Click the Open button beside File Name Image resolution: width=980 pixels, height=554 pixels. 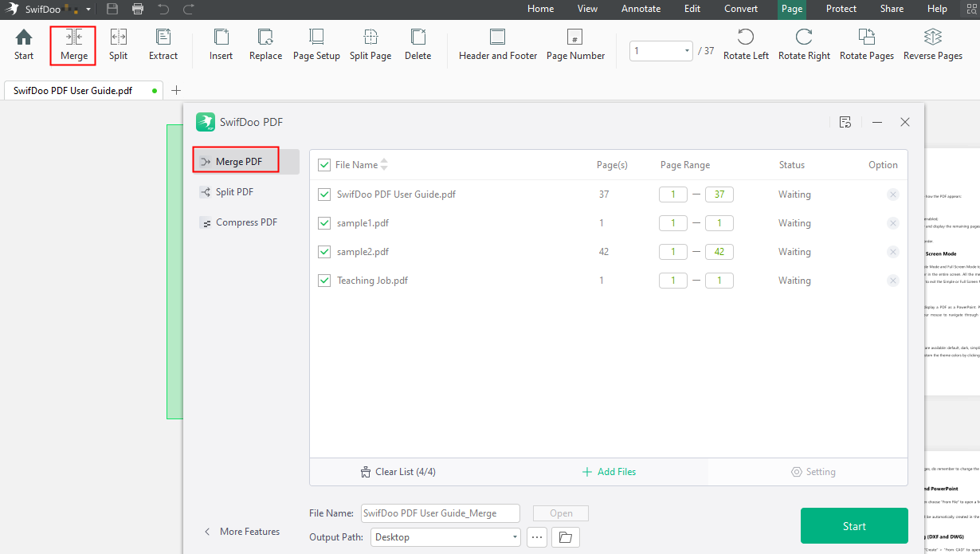point(561,513)
